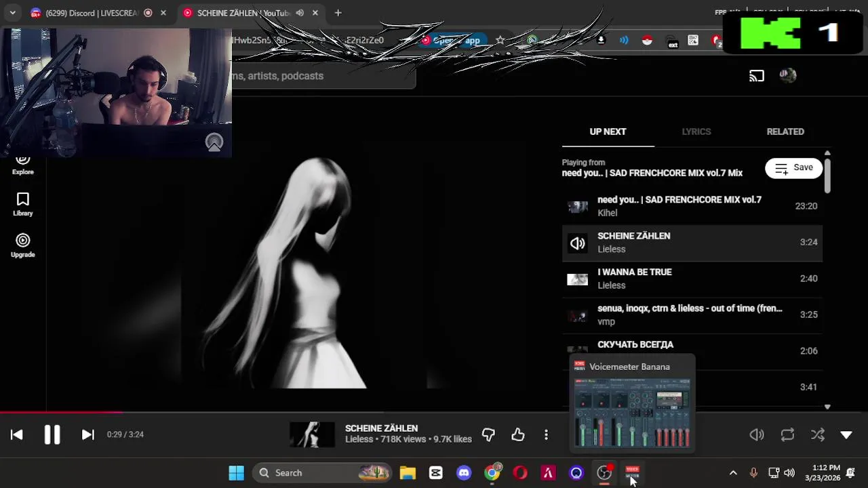
Task: Open a new browser tab
Action: point(338,13)
